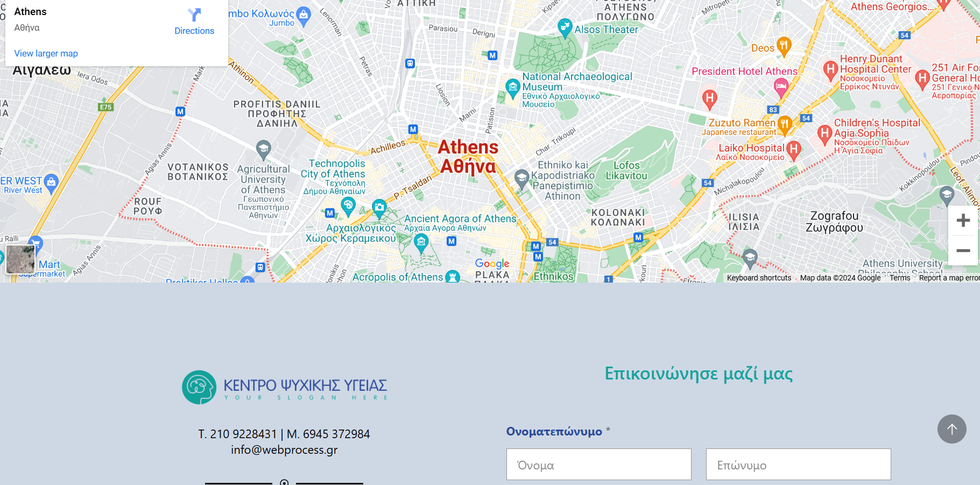Report a map error
The image size is (980, 485).
pos(949,278)
